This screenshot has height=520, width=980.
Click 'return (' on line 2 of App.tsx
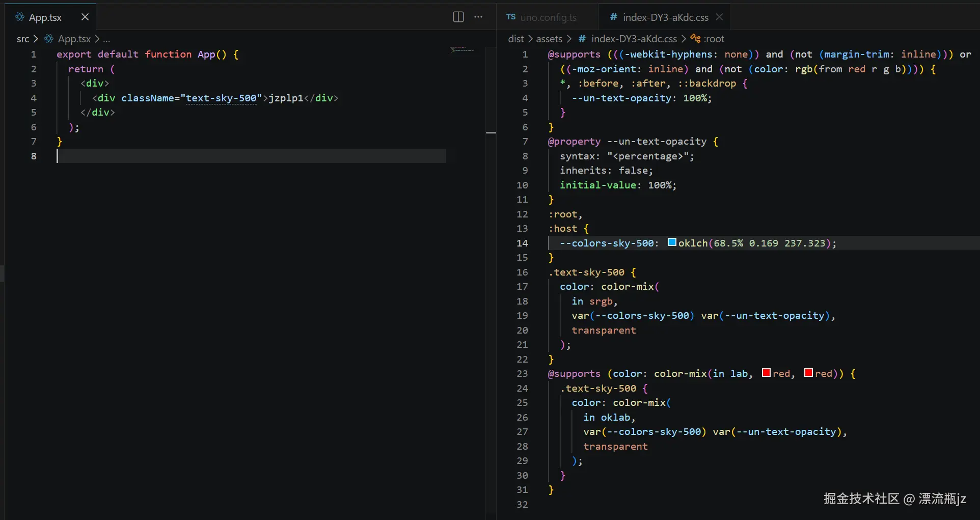(92, 69)
